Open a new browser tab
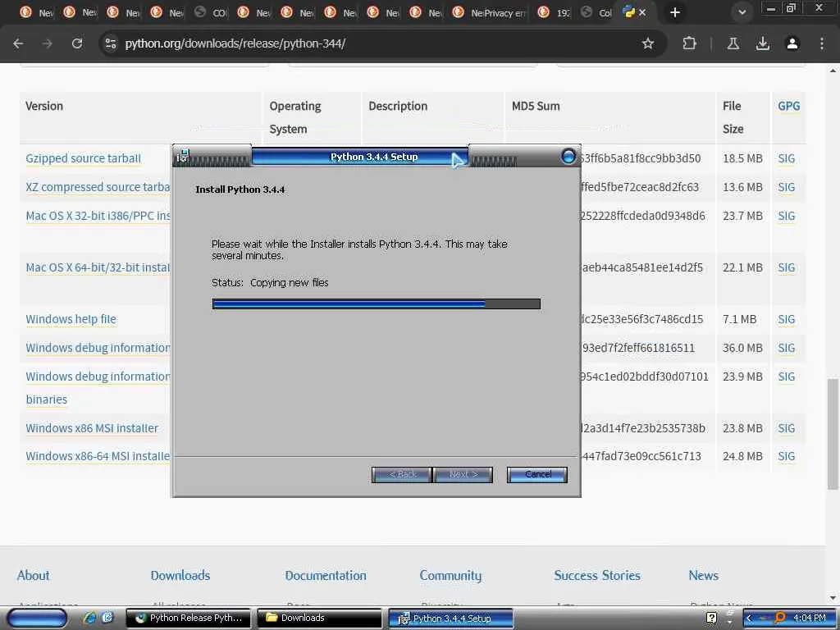The width and height of the screenshot is (840, 630). [675, 12]
